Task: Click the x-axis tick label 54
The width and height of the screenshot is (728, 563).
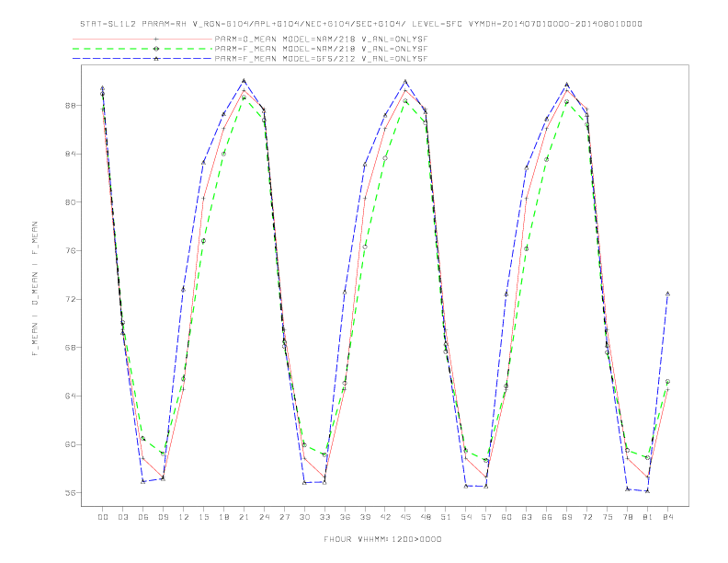Action: point(466,517)
